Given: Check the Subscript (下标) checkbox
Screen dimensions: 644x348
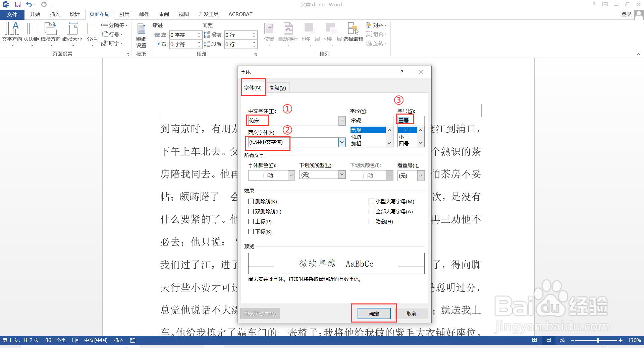Looking at the screenshot, I should [251, 231].
